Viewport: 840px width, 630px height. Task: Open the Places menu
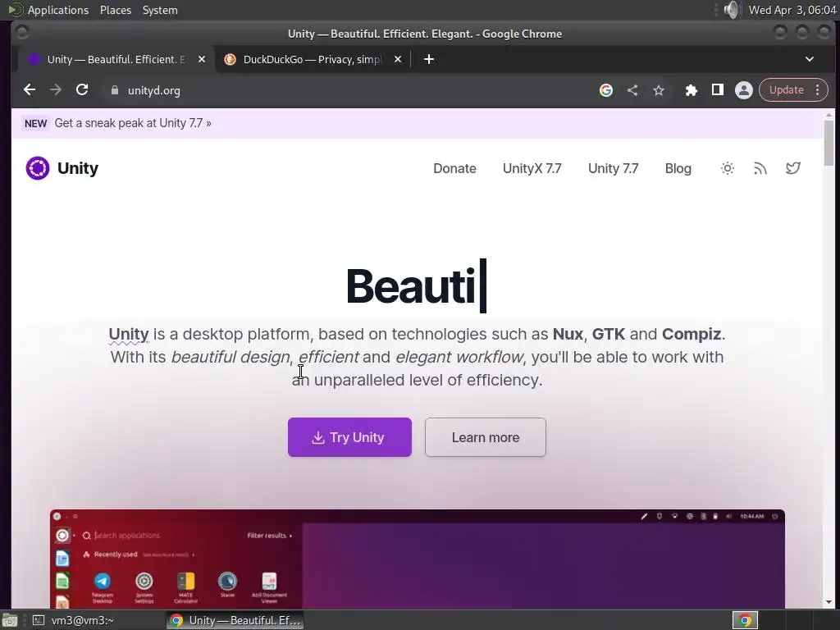(116, 10)
